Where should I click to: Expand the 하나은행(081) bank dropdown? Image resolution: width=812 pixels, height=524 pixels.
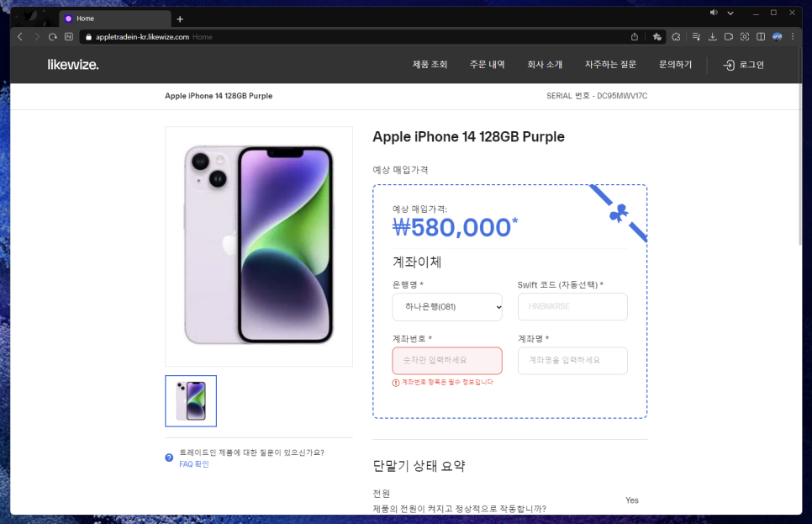pos(447,307)
